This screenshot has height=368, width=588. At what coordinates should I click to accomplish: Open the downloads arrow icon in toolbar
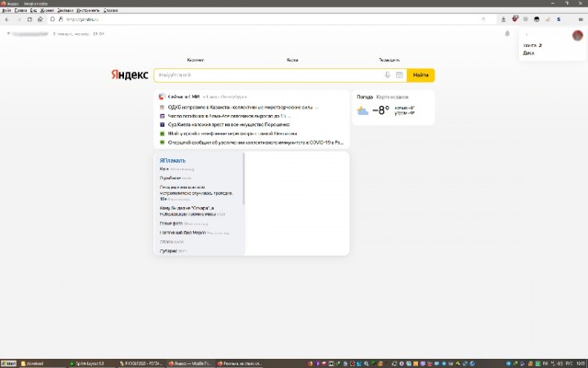coord(503,19)
